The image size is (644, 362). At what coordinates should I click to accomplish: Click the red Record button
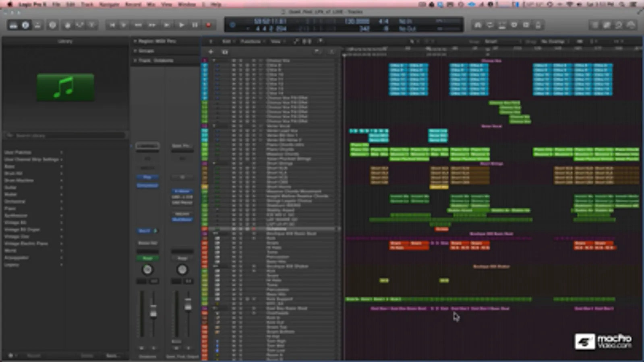coord(209,25)
